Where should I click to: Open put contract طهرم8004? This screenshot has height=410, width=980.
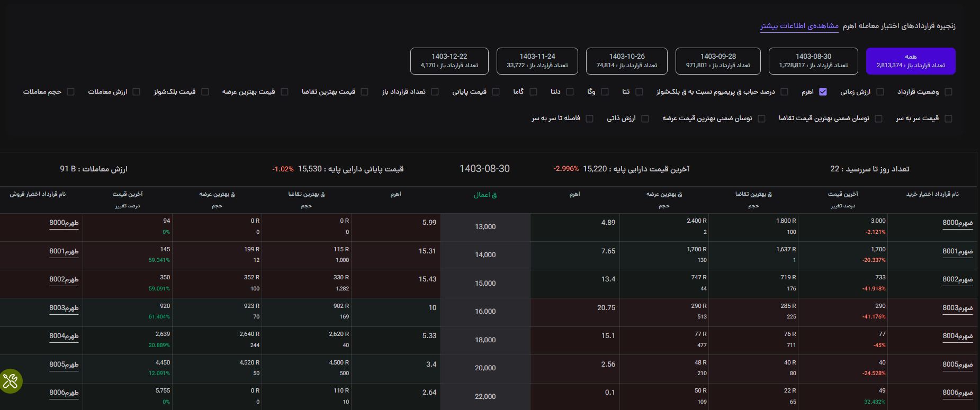coord(64,336)
